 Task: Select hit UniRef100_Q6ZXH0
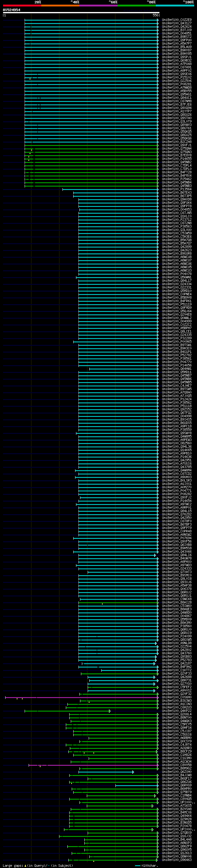[176, 772]
